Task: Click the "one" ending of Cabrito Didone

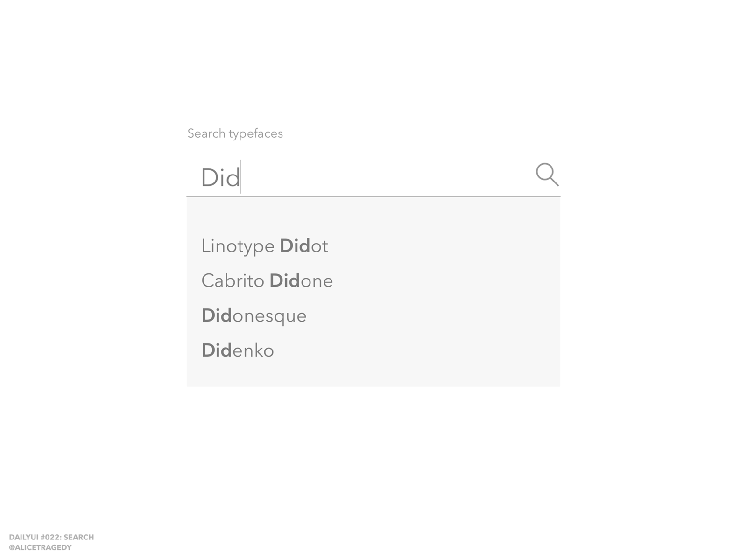Action: click(317, 281)
